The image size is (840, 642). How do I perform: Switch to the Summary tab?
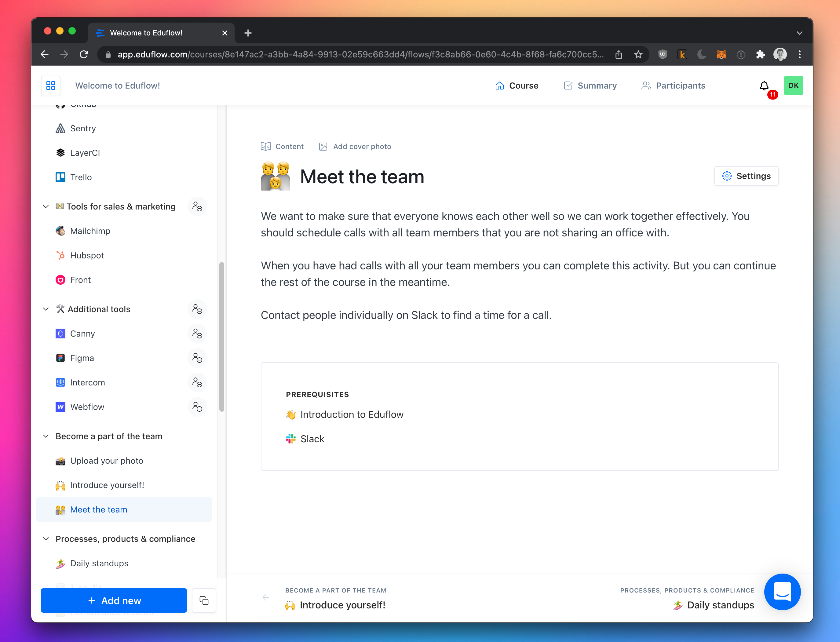click(x=590, y=86)
